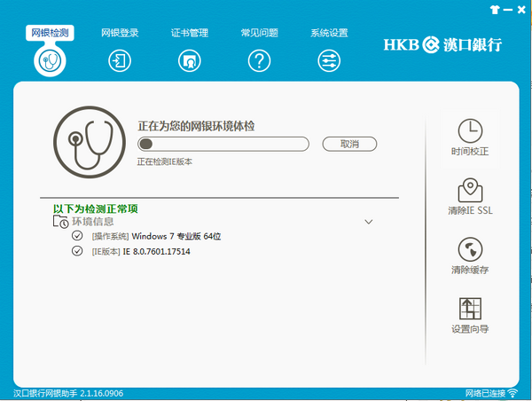The width and height of the screenshot is (532, 401).
Task: Collapse the 环境信息 section chevron
Action: pos(369,222)
